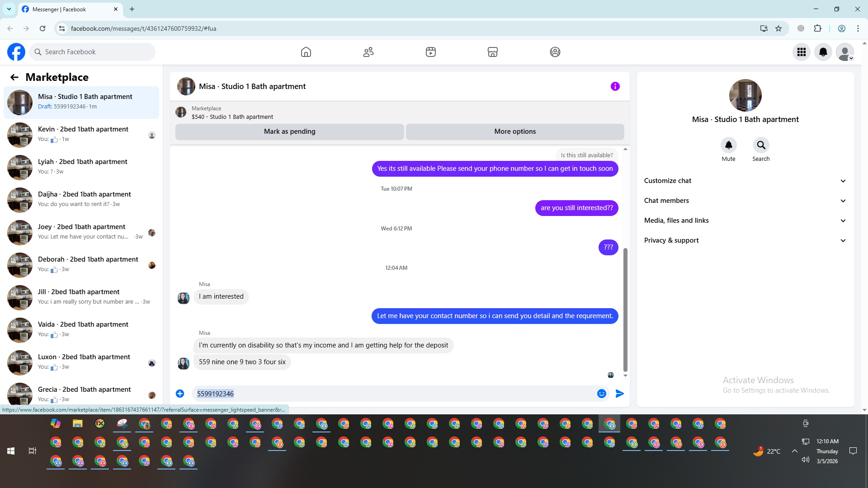Click the volume speaker tray icon

coord(806,460)
